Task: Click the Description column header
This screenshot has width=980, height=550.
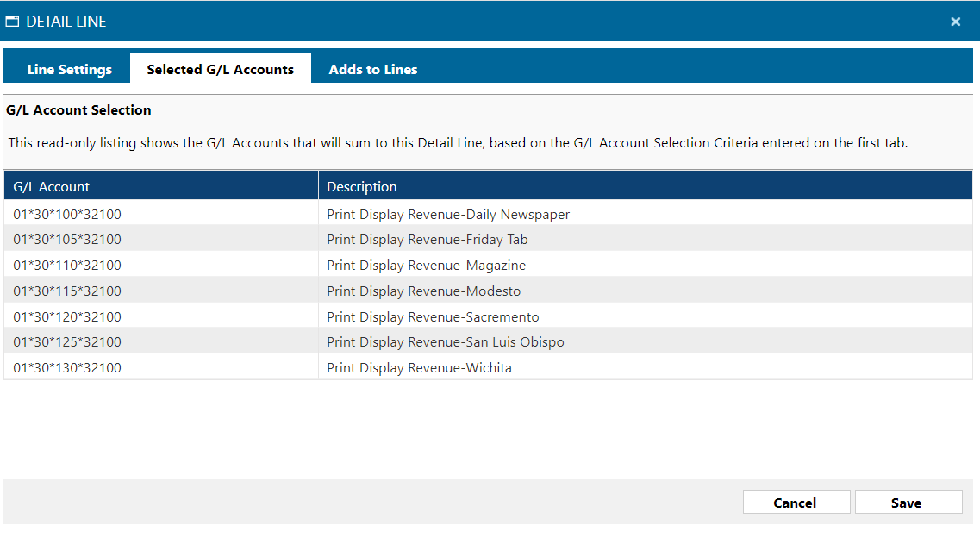Action: point(362,186)
